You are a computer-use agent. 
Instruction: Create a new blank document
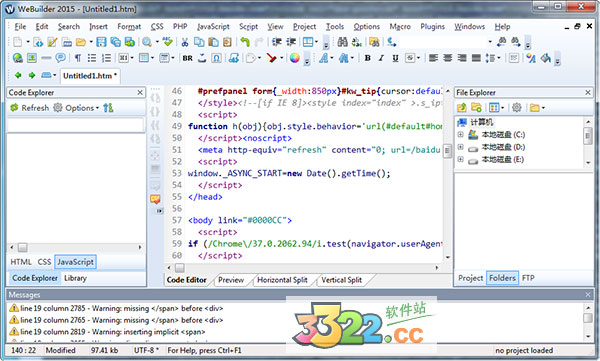[18, 42]
